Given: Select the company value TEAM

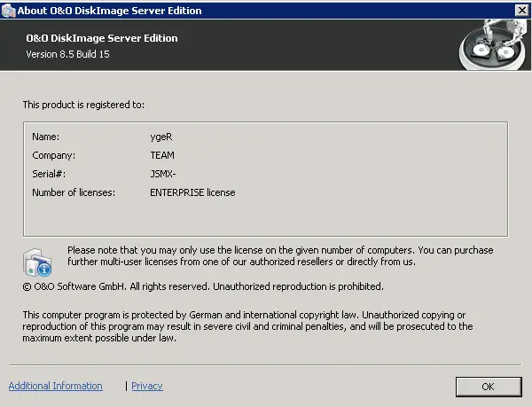Looking at the screenshot, I should coord(162,155).
